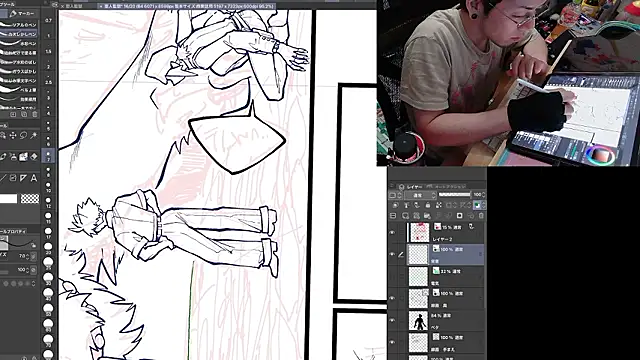640x360 pixels.
Task: Adjust brush opacity 100 stepper
Action: [x=27, y=270]
